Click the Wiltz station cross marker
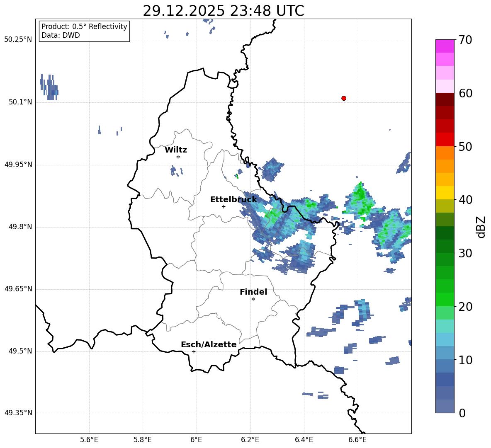The width and height of the screenshot is (491, 448). (x=178, y=157)
